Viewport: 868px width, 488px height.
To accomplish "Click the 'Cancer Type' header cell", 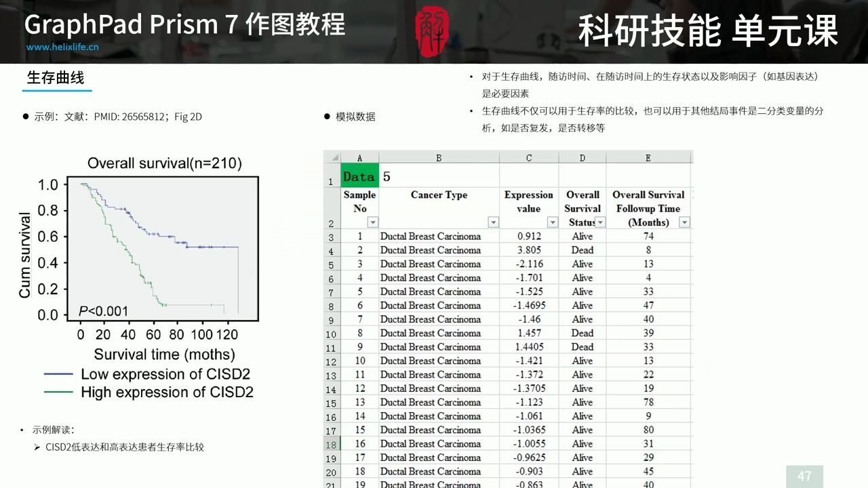I will 439,208.
